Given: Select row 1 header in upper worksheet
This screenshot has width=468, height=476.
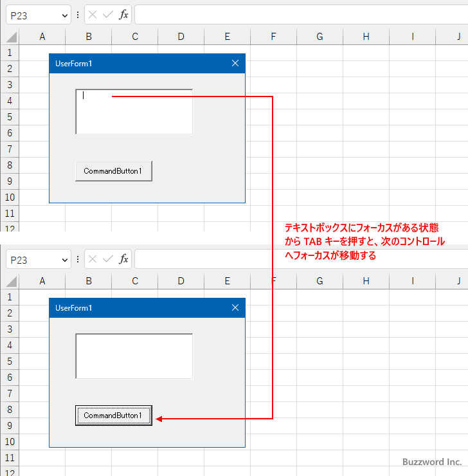Looking at the screenshot, I should (x=10, y=53).
